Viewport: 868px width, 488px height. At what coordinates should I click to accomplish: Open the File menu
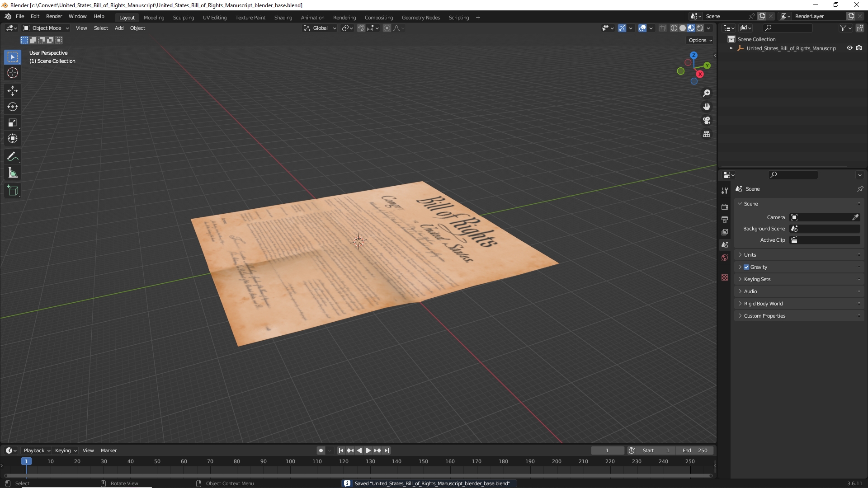pos(20,16)
